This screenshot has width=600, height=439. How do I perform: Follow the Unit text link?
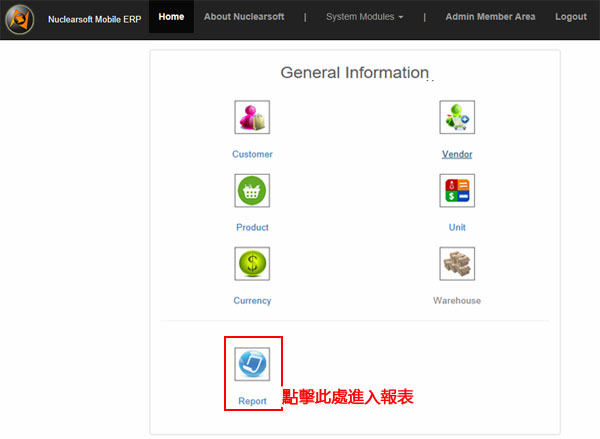(457, 227)
